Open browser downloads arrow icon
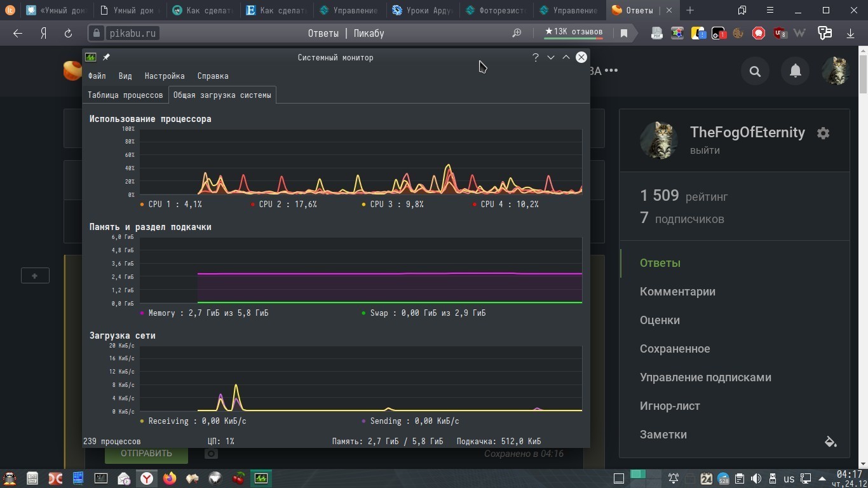Viewport: 868px width, 488px height. [x=850, y=34]
